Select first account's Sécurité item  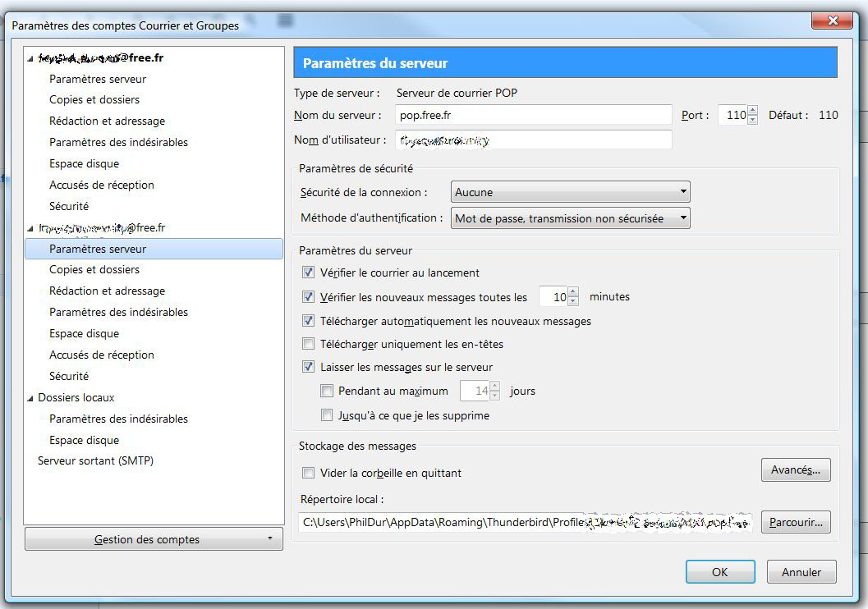(x=69, y=206)
